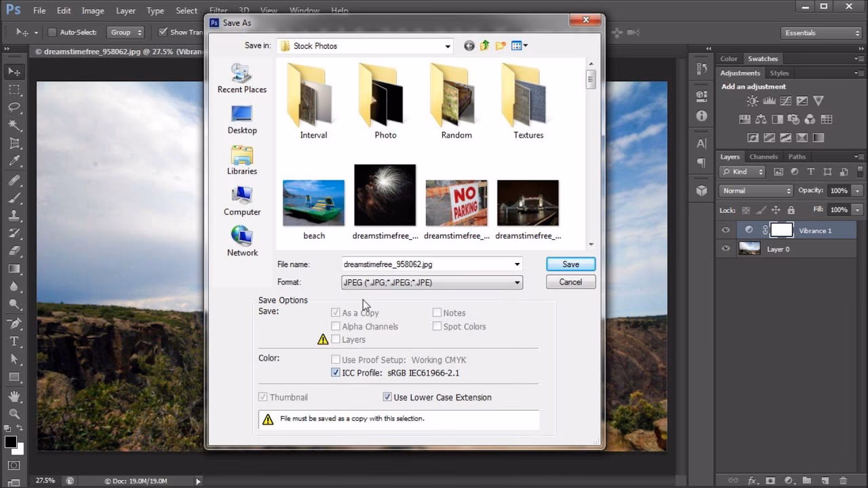Select the Hand tool
This screenshot has height=488, width=868.
pyautogui.click(x=14, y=396)
